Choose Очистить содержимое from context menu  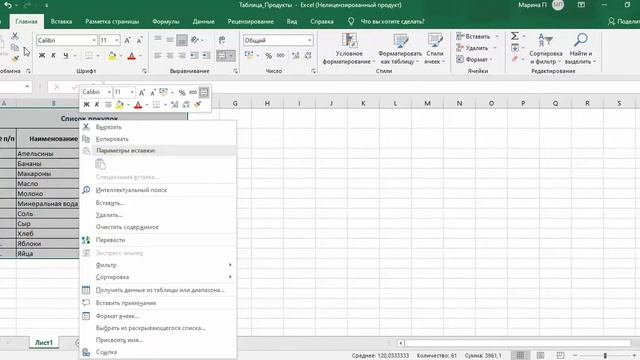tap(158, 227)
